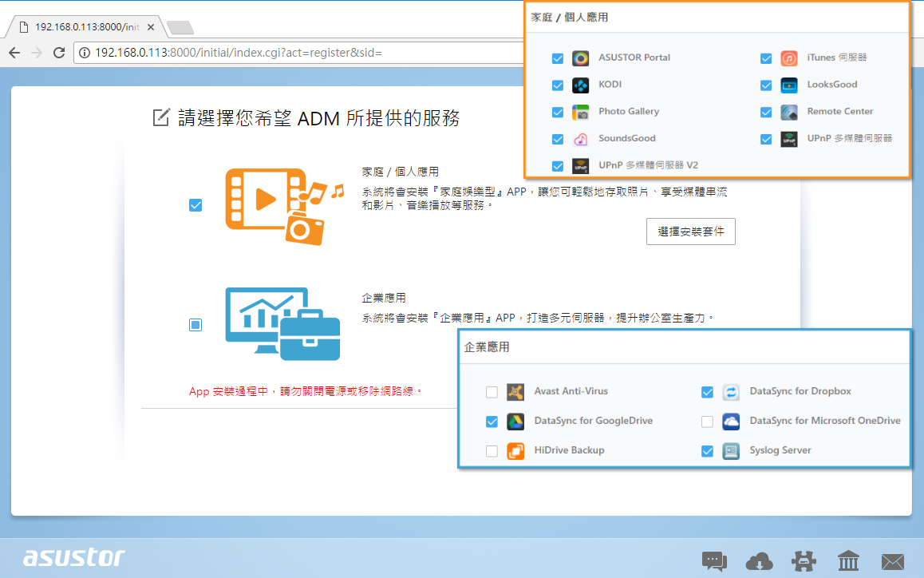This screenshot has width=924, height=578.
Task: Uncheck KODI checkbox
Action: click(x=558, y=85)
